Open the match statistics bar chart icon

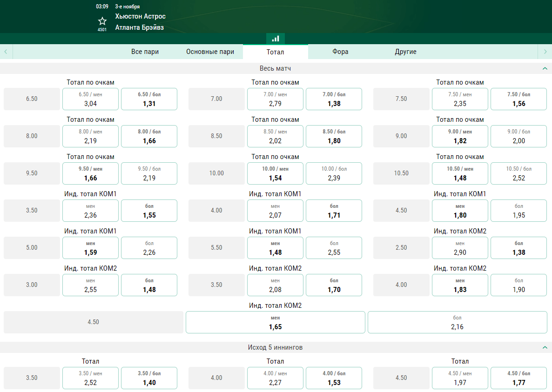[x=276, y=39]
